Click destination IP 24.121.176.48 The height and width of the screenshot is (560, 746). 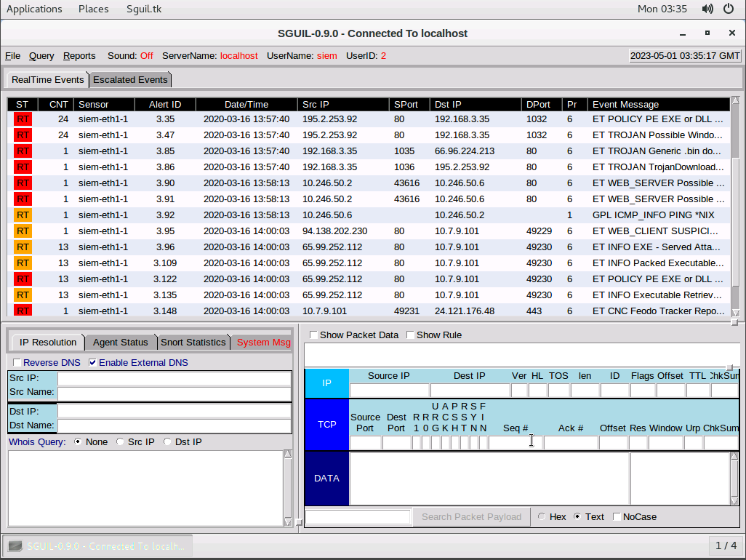coord(465,311)
